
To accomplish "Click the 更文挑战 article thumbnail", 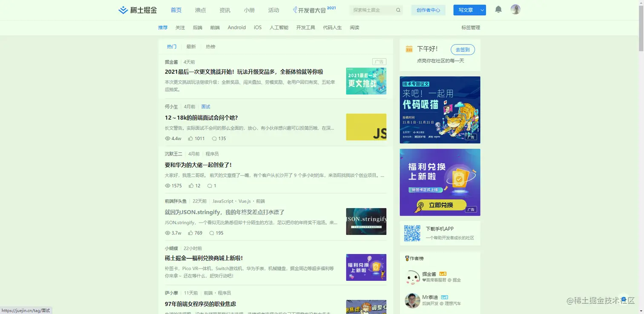I will click(366, 81).
